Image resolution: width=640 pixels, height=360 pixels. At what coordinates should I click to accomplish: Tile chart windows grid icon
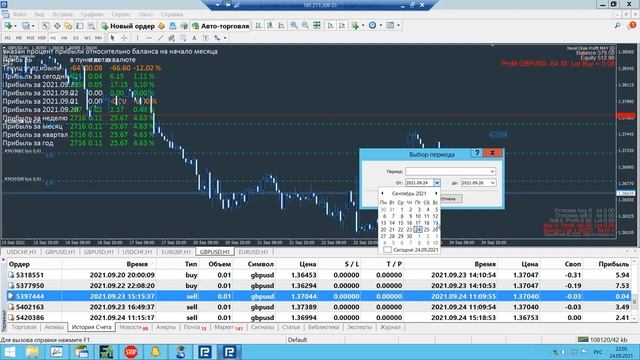(317, 26)
